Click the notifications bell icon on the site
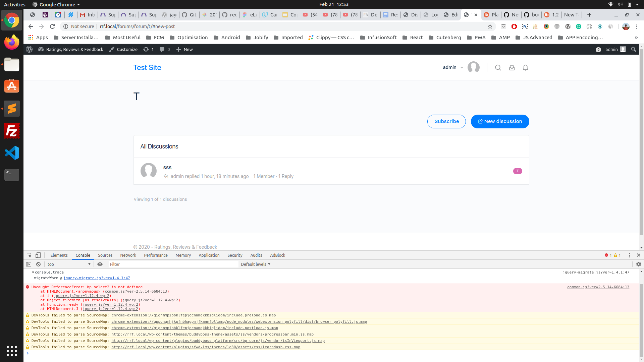 pos(525,67)
